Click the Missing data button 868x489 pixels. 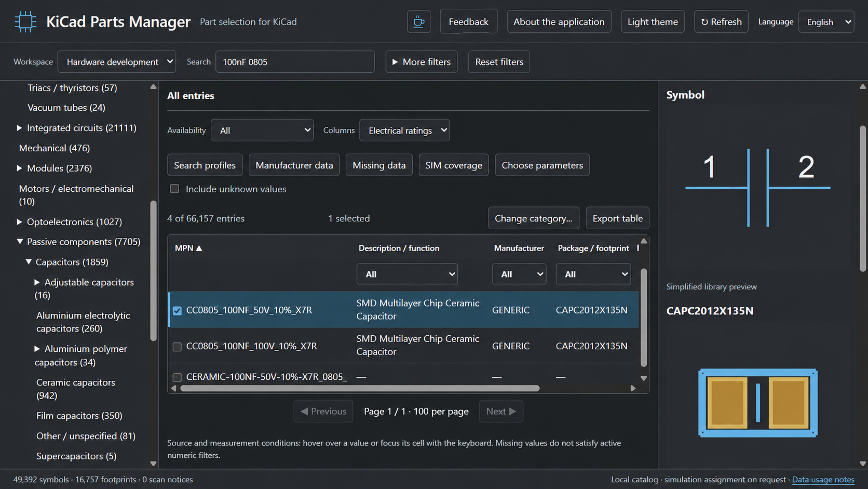tap(379, 165)
